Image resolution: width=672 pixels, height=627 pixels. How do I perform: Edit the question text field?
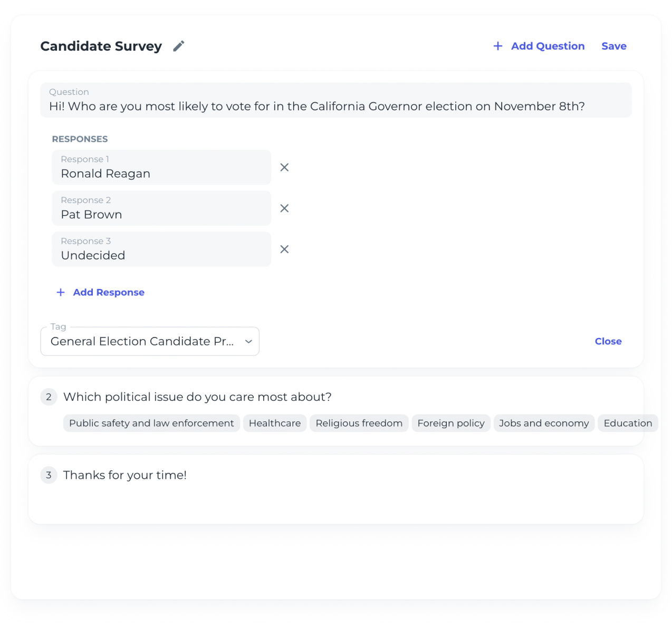pos(335,106)
